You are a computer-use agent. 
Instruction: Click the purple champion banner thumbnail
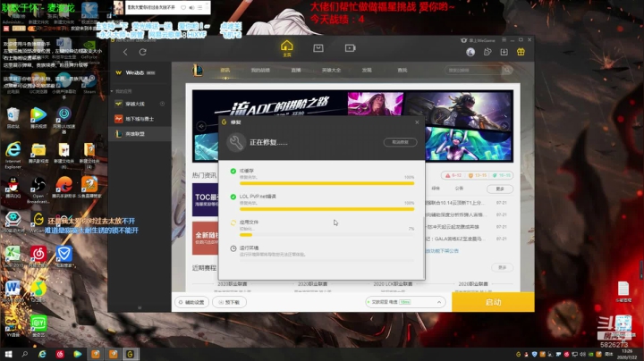[x=376, y=104]
